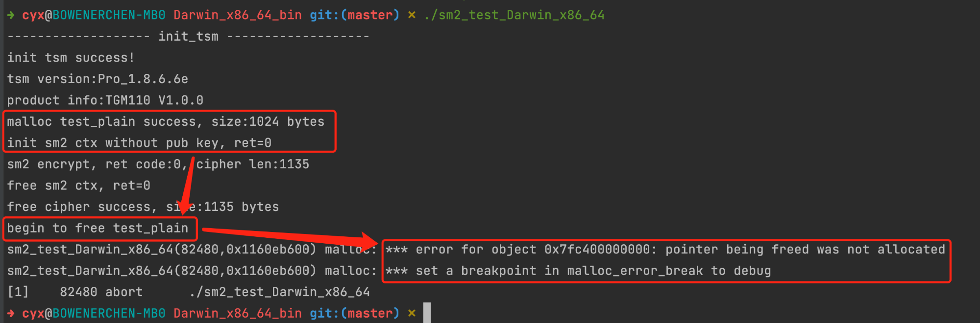The height and width of the screenshot is (323, 980).
Task: Click 'Darwin_x86_64_bin' directory in bottom prompt
Action: click(x=238, y=313)
